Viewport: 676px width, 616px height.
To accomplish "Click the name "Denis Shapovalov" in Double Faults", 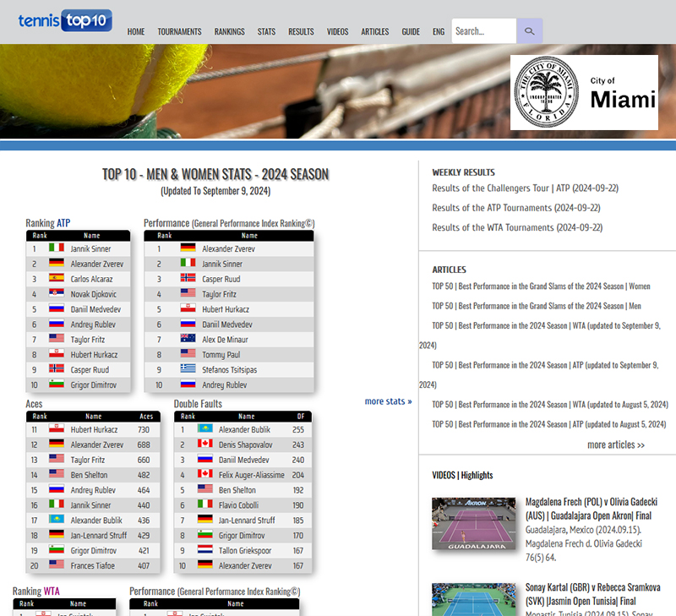I will pos(245,444).
